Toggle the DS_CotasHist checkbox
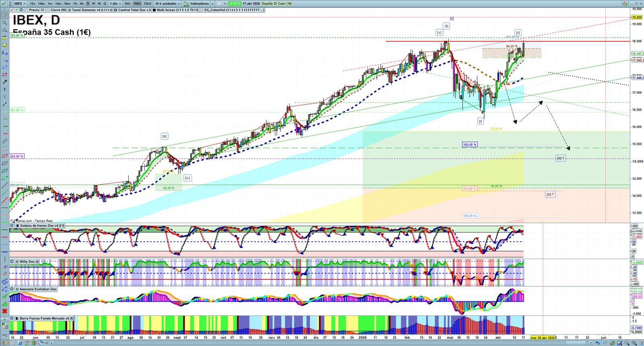 [x=202, y=10]
